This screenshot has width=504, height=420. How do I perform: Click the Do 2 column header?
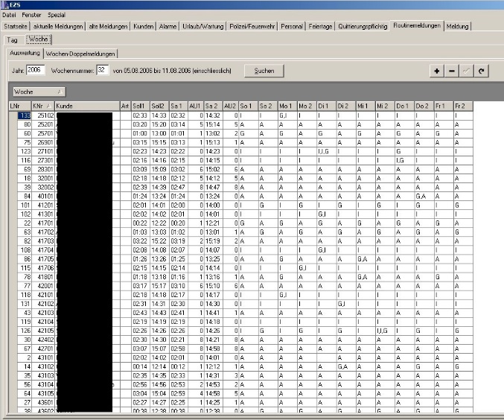click(424, 106)
